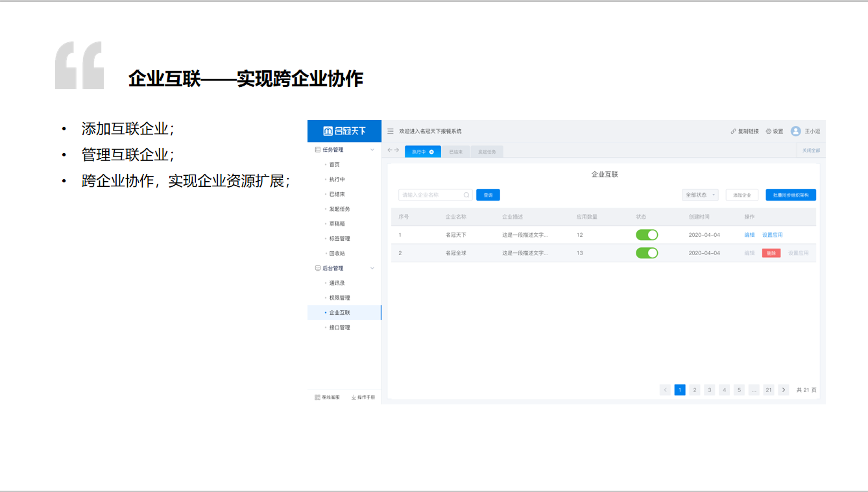Go to previous page with left chevron
Viewport: 868px width, 492px height.
coord(665,390)
